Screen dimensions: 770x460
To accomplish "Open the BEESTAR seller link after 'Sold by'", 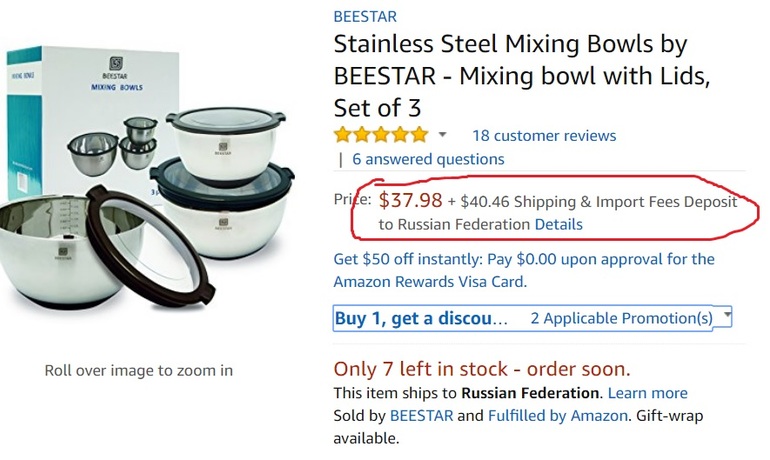I will pos(421,415).
